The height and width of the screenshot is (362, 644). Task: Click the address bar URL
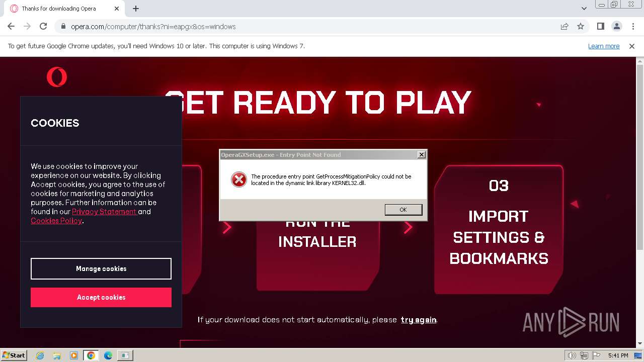pyautogui.click(x=153, y=27)
